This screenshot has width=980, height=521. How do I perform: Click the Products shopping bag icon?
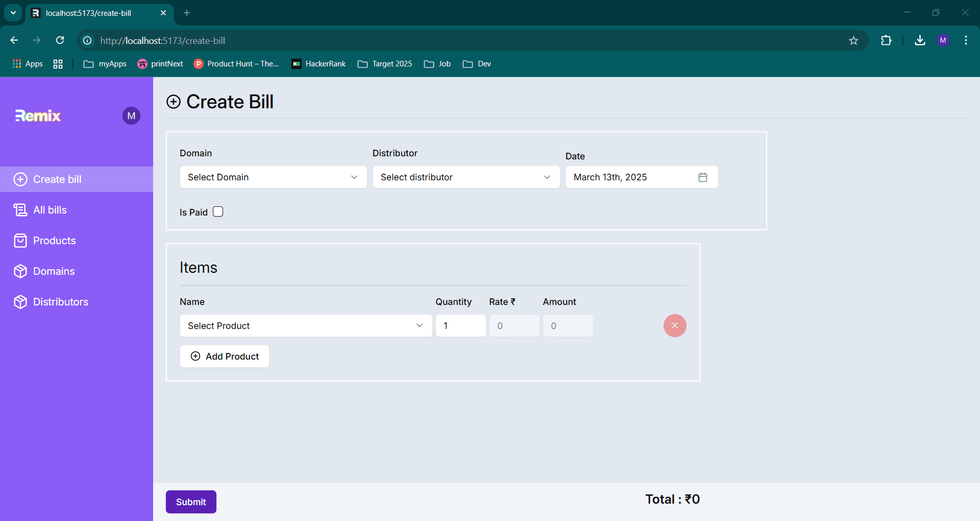[20, 241]
